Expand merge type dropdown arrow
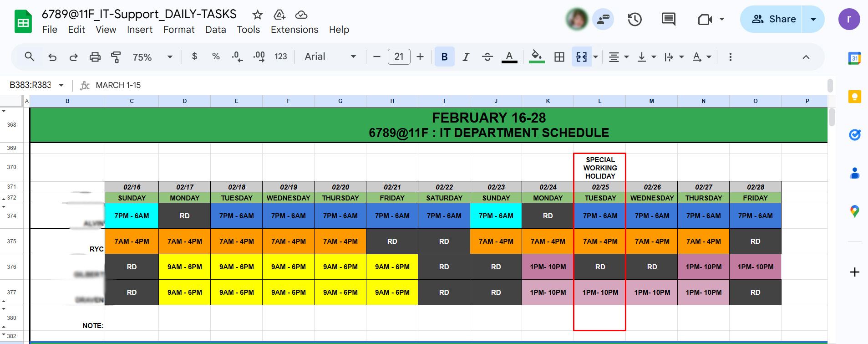868x344 pixels. [595, 57]
